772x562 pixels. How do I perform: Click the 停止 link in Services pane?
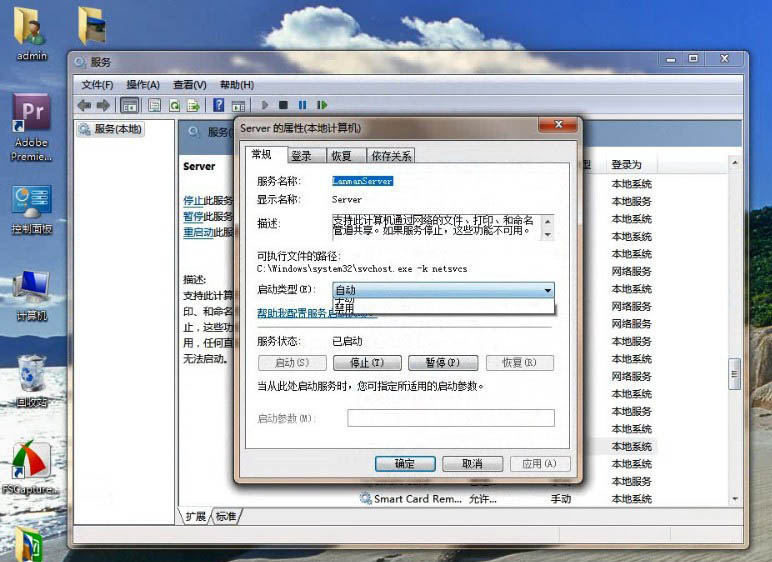click(193, 200)
